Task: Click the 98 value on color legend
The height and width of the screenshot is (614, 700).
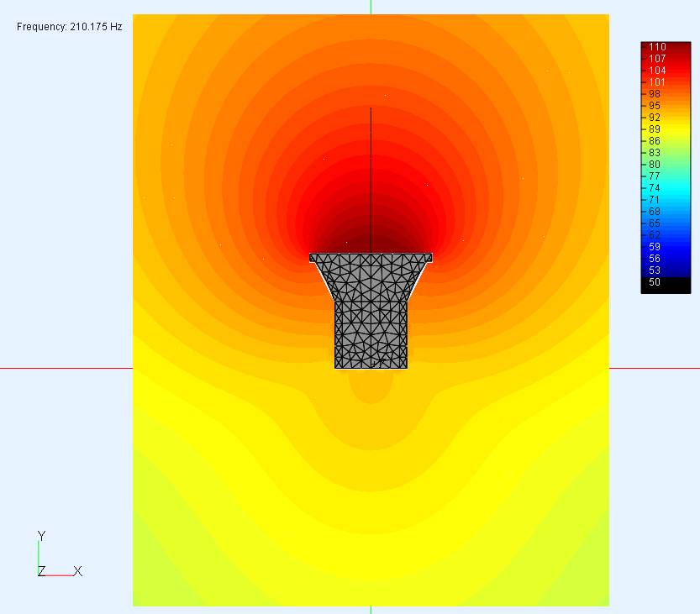Action: (655, 94)
